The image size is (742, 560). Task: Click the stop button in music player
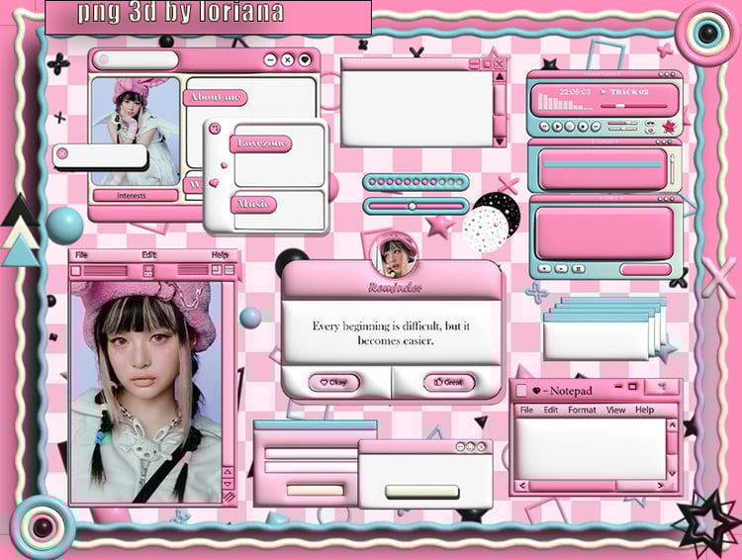tap(583, 127)
